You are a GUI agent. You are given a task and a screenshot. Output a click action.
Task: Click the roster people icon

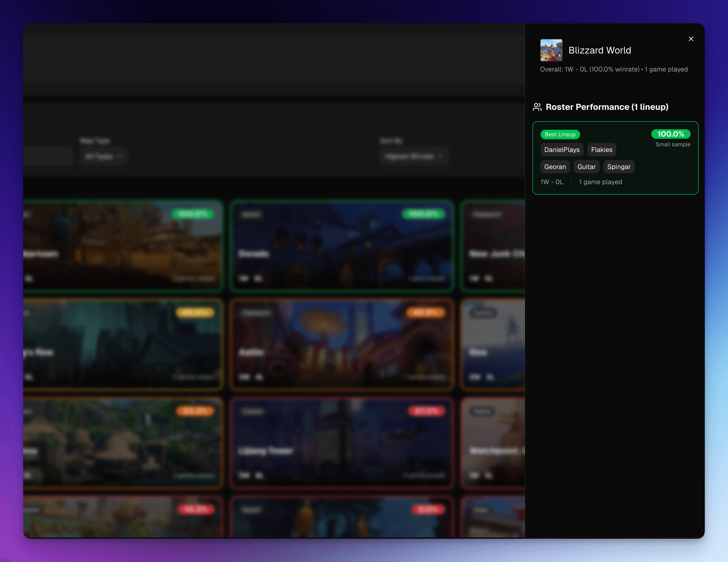point(537,107)
